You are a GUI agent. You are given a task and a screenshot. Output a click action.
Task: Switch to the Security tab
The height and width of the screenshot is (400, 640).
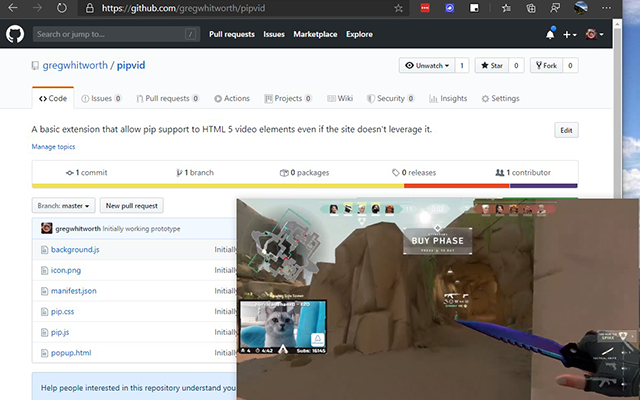[391, 98]
